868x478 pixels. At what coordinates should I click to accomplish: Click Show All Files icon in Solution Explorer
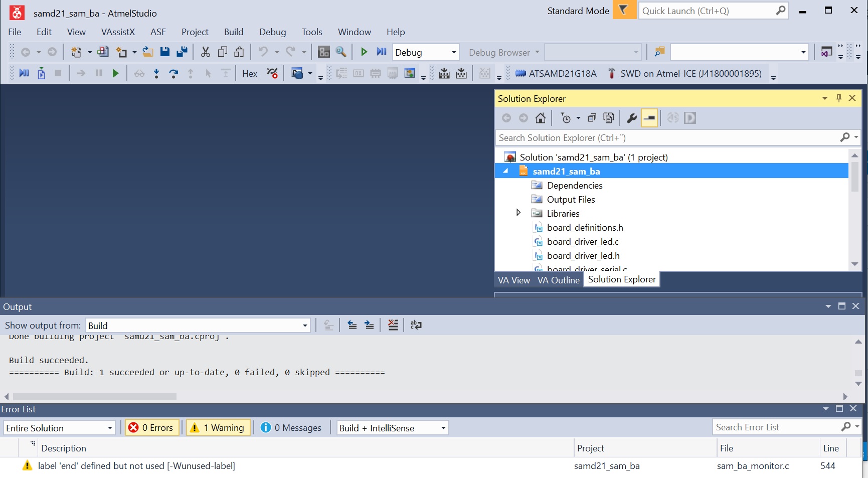609,118
